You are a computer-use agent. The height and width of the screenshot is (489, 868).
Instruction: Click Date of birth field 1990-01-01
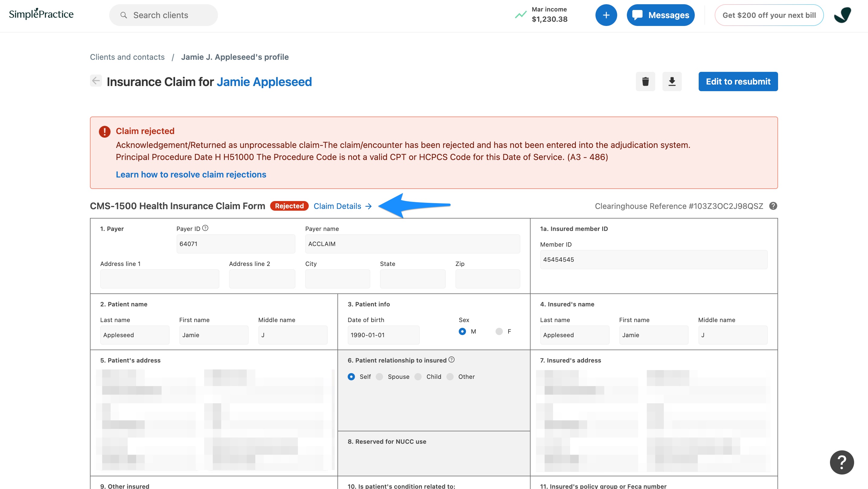coord(384,335)
